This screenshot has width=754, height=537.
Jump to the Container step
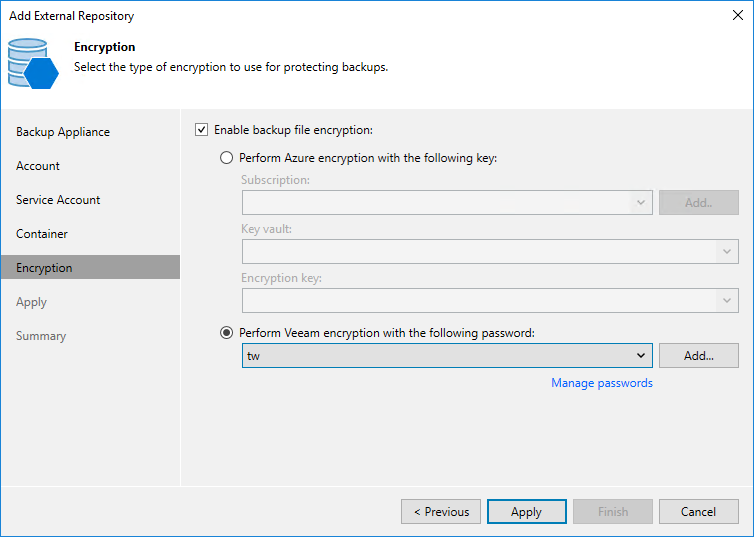42,234
